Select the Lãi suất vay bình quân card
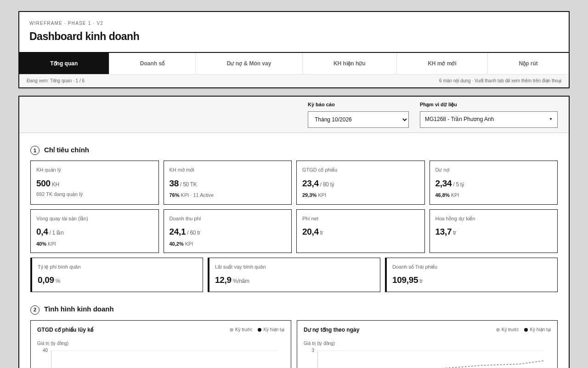The height and width of the screenshot is (368, 588). coord(294,275)
